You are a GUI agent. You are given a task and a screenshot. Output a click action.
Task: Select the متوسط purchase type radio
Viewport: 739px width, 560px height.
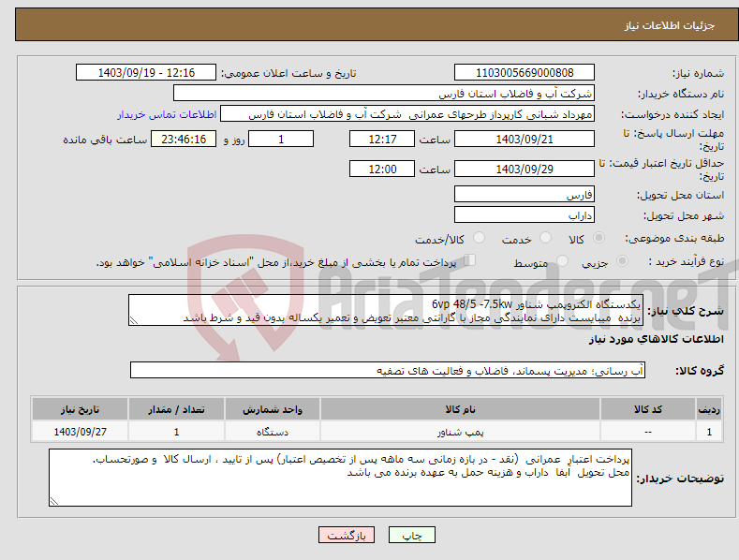point(562,260)
